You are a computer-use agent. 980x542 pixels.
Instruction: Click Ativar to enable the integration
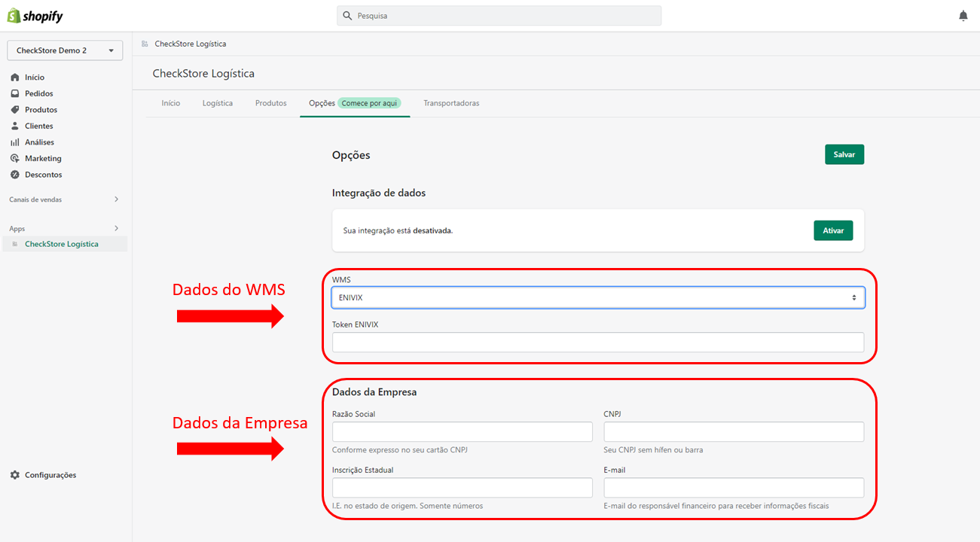(833, 230)
